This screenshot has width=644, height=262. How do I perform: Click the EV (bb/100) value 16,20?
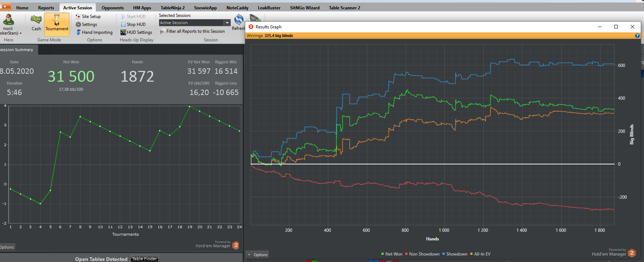199,92
